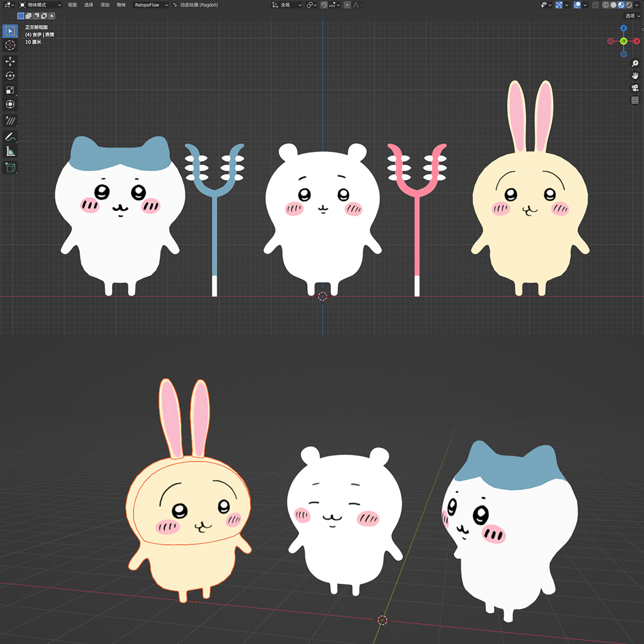This screenshot has height=644, width=644.
Task: Open the gizmo options dropdown arrow
Action: coord(567,5)
